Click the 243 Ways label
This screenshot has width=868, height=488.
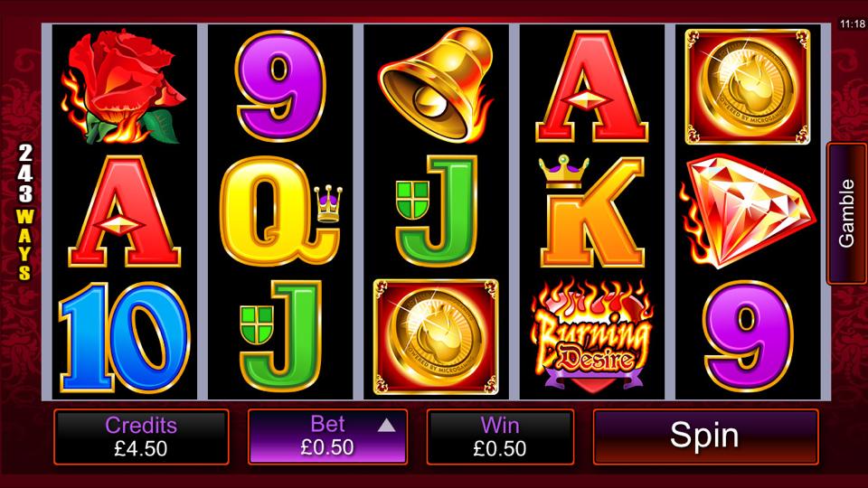pos(25,211)
